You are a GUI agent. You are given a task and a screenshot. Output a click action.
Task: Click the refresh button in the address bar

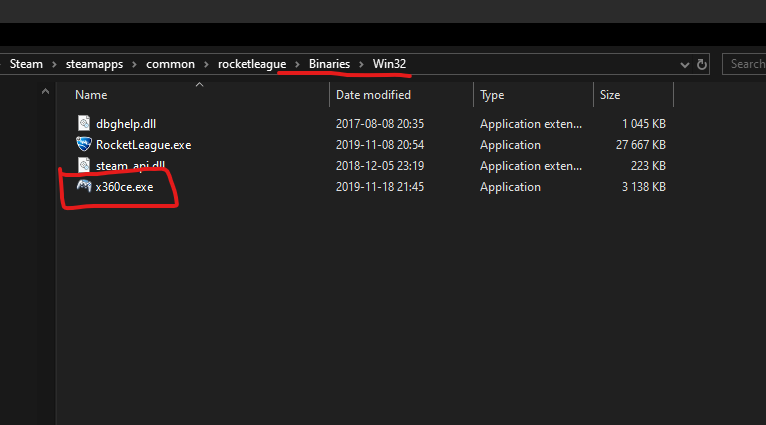point(702,64)
